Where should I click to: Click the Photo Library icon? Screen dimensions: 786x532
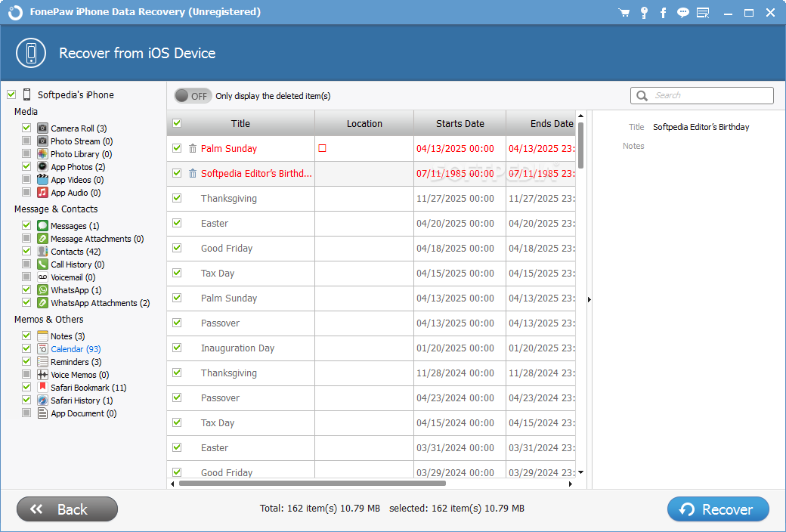coord(42,154)
